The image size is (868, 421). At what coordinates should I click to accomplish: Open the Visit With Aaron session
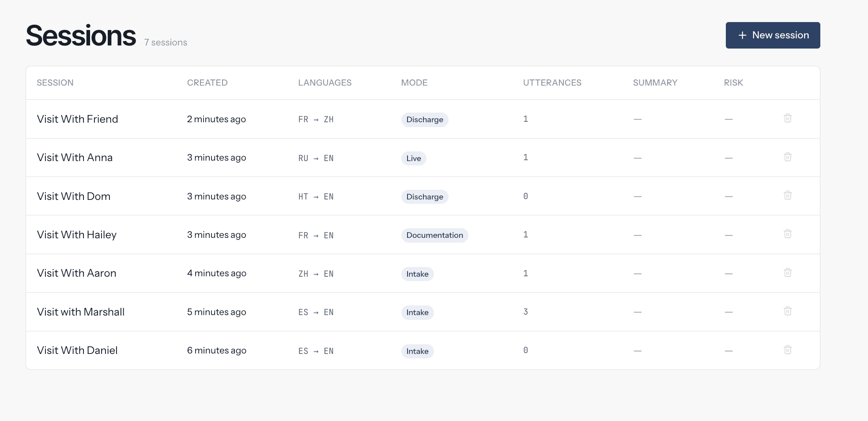[77, 273]
